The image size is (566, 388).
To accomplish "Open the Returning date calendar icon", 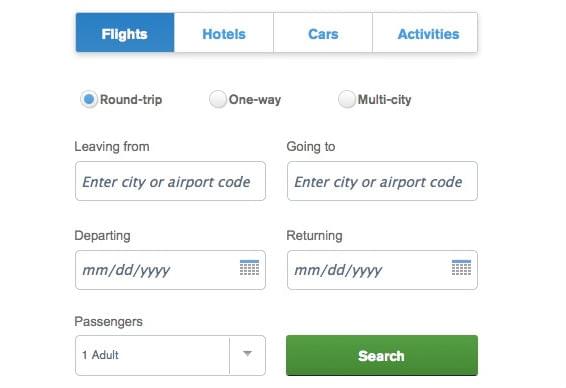I will pyautogui.click(x=461, y=267).
